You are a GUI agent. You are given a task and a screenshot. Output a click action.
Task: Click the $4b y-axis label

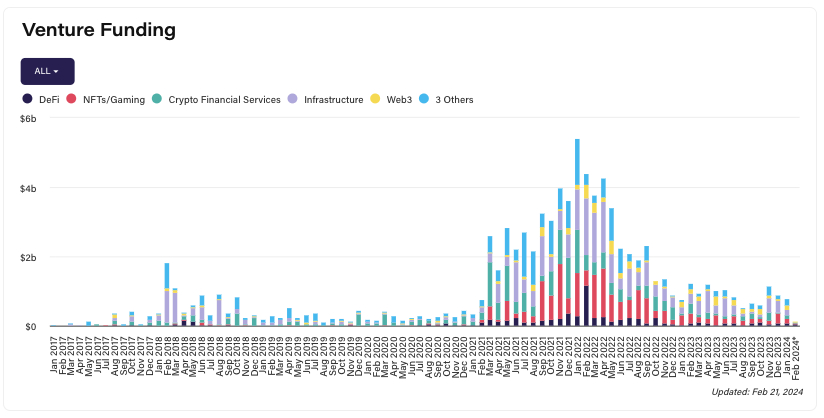click(x=29, y=188)
